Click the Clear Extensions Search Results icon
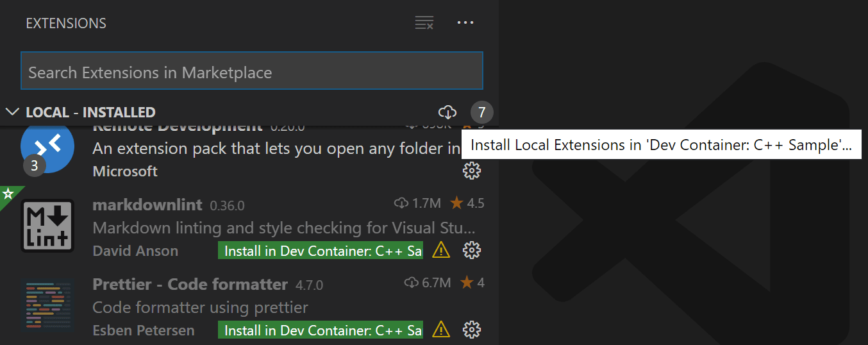Viewport: 868px width, 345px height. click(424, 23)
